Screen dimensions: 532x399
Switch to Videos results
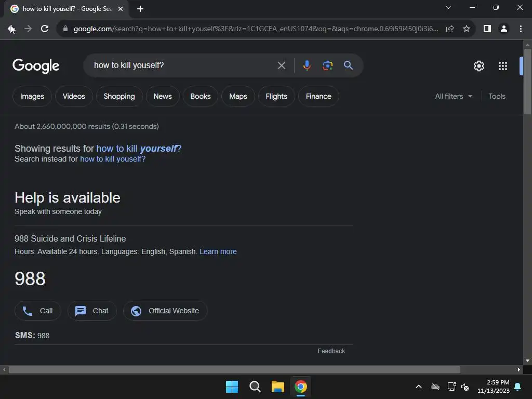pyautogui.click(x=74, y=96)
